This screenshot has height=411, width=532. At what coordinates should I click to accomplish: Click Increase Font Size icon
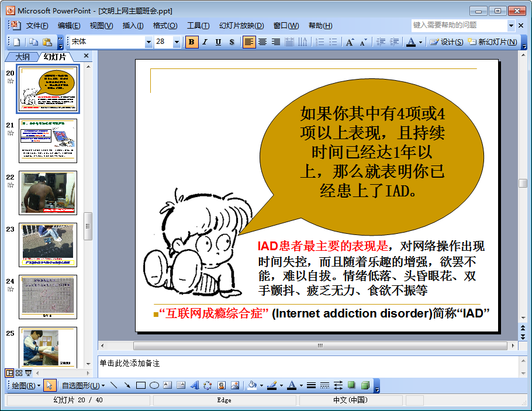(x=350, y=42)
